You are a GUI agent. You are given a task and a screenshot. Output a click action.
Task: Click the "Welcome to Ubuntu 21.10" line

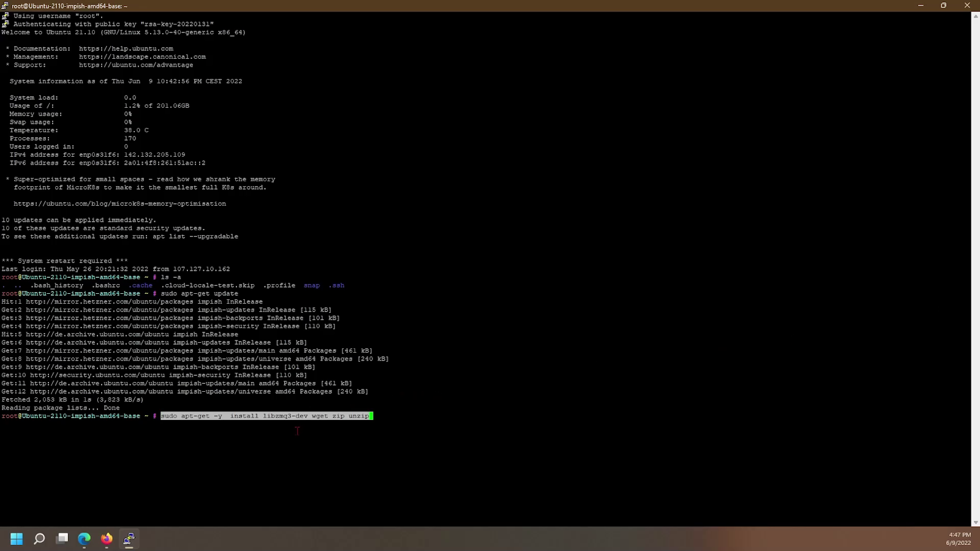[124, 32]
